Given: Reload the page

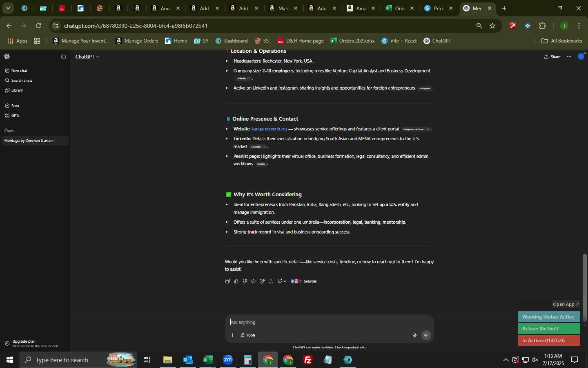Looking at the screenshot, I should pos(38,26).
